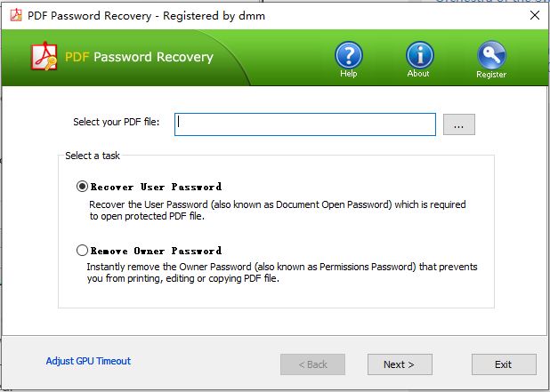
Task: Focus the PDF file path field
Action: (305, 124)
